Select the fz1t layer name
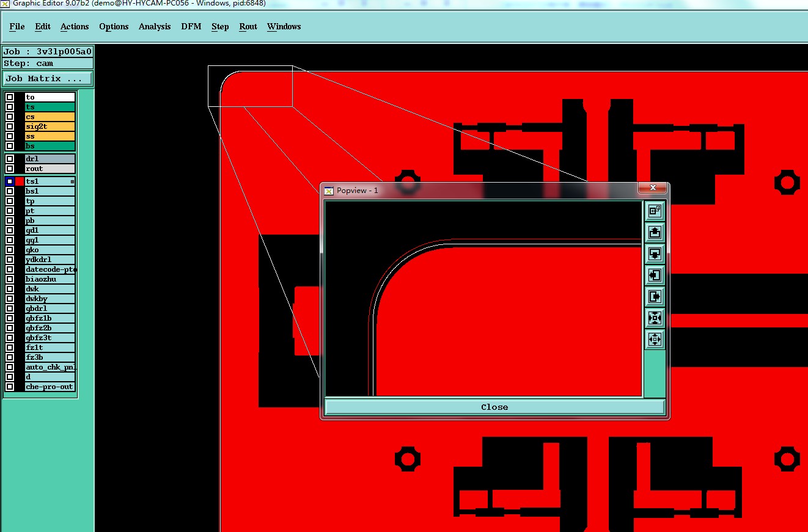Image resolution: width=808 pixels, height=532 pixels. pos(50,348)
